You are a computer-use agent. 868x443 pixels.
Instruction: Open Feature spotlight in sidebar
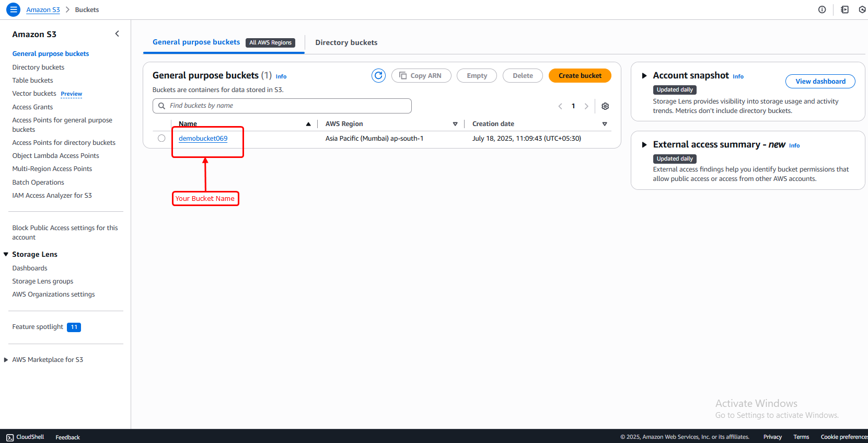pyautogui.click(x=38, y=327)
